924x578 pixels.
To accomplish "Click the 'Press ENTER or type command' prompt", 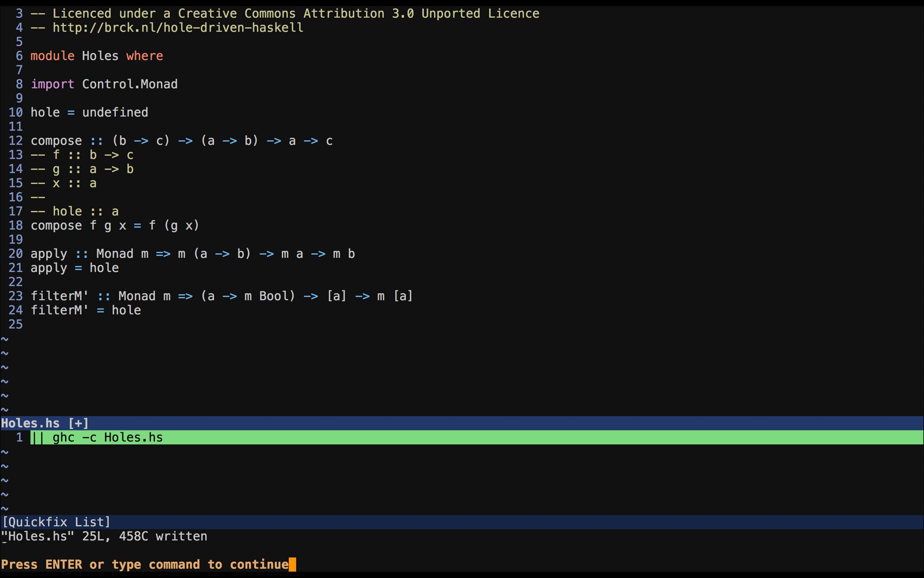I will click(144, 565).
